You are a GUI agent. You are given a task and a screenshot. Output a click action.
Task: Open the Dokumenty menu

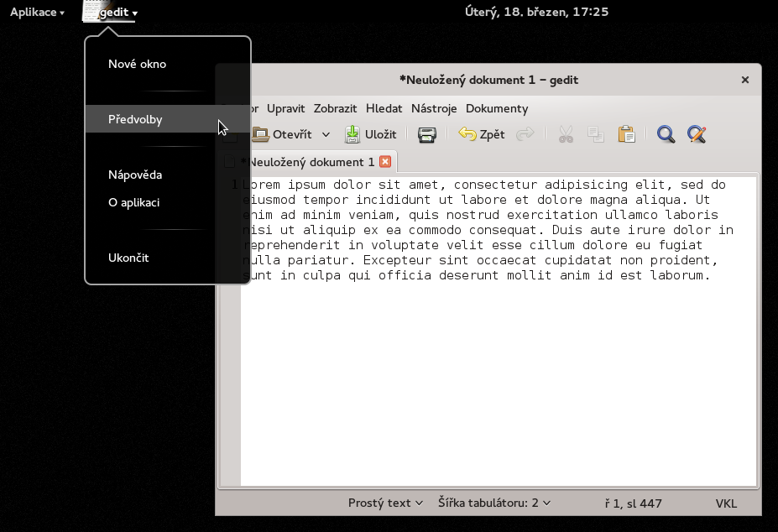497,109
